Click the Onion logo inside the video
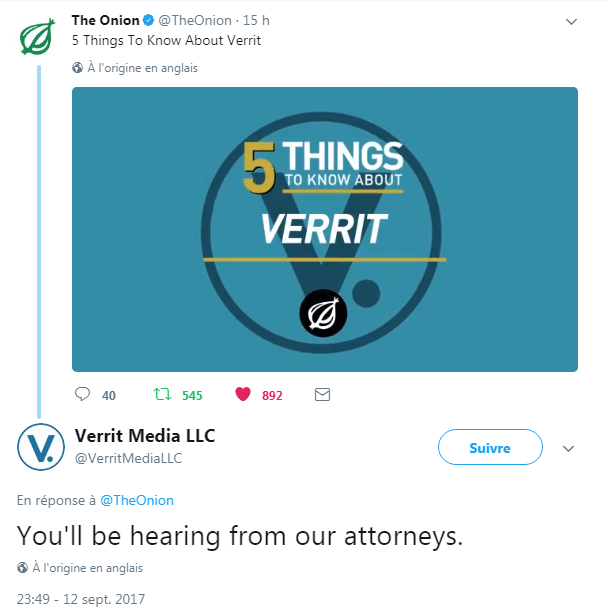 point(324,315)
